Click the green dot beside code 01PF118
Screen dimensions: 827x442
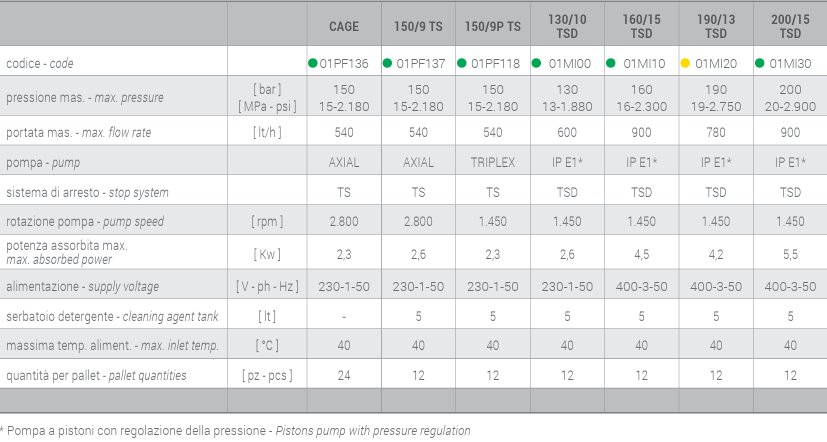coord(461,63)
